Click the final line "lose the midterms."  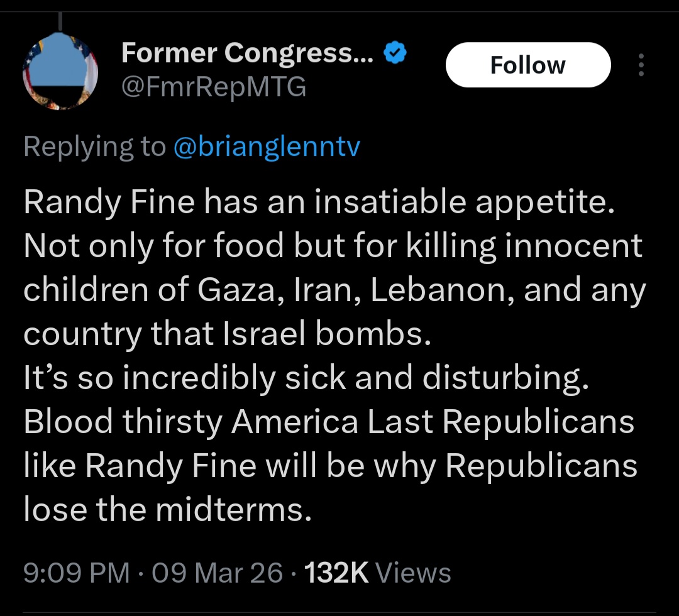tap(167, 510)
